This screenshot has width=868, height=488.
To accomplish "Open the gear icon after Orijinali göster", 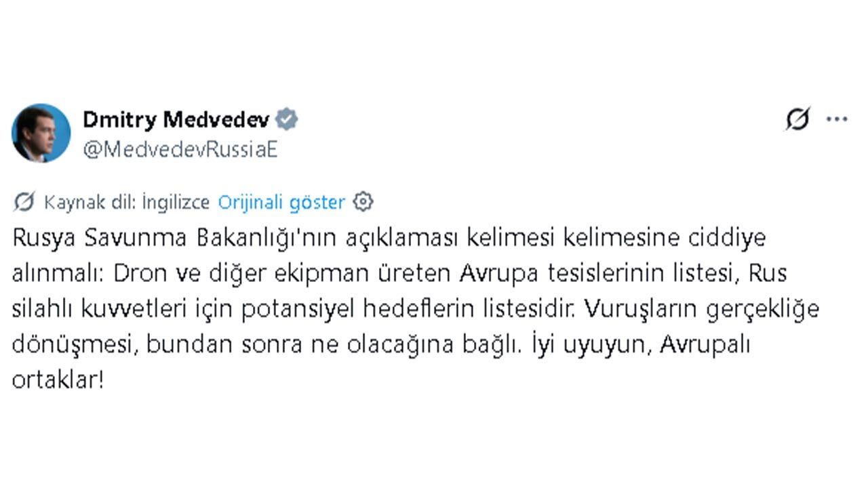I will click(x=365, y=201).
